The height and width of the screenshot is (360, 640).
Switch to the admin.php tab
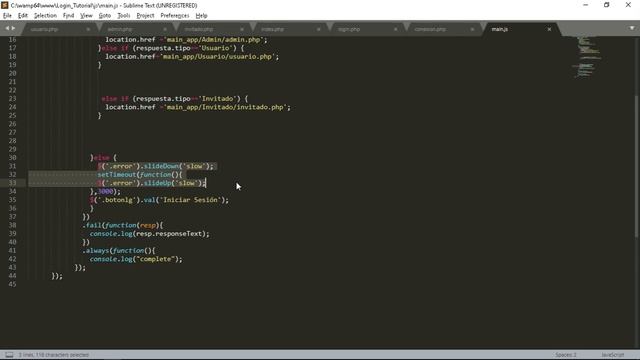click(120, 29)
